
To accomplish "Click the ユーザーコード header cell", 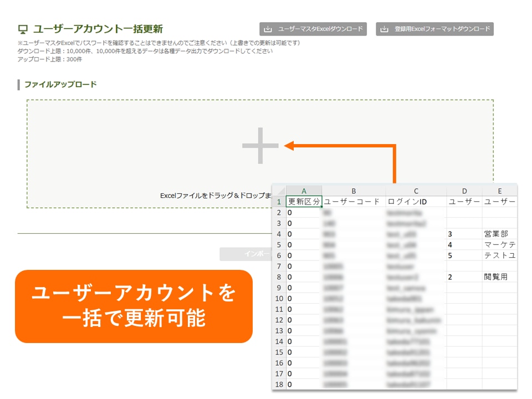I will [352, 202].
